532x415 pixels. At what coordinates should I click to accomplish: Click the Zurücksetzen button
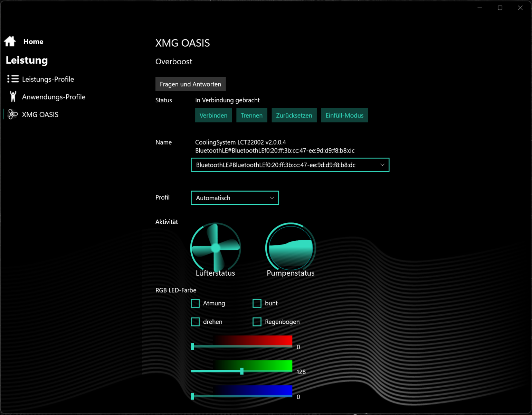[294, 116]
